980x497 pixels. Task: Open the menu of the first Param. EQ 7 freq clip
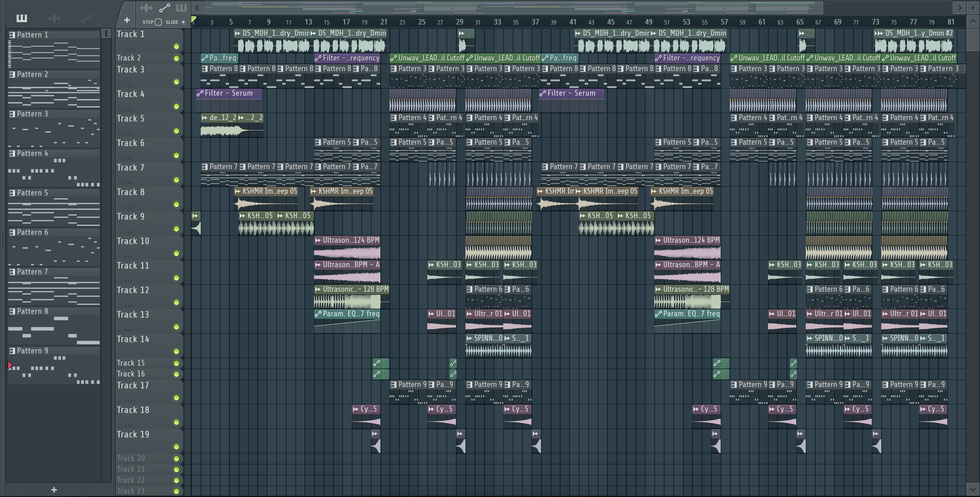pos(318,314)
